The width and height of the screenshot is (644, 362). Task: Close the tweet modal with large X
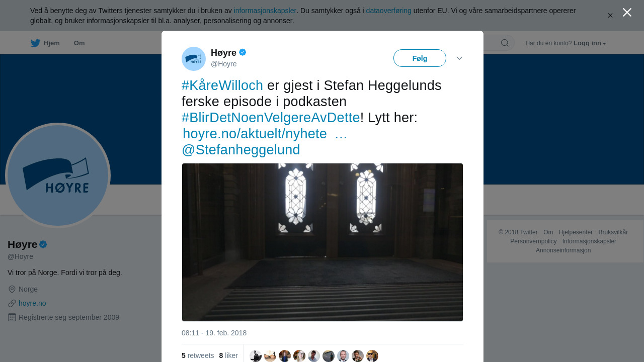(x=627, y=13)
